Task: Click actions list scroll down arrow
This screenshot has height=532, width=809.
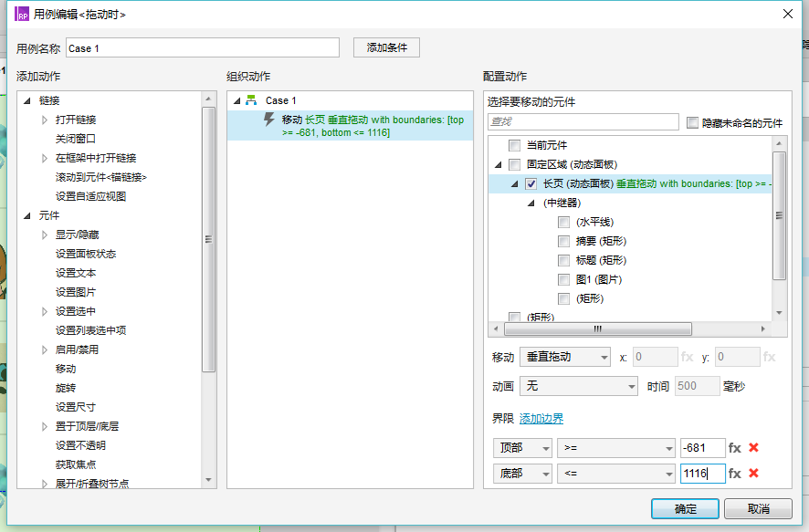Action: click(x=208, y=480)
